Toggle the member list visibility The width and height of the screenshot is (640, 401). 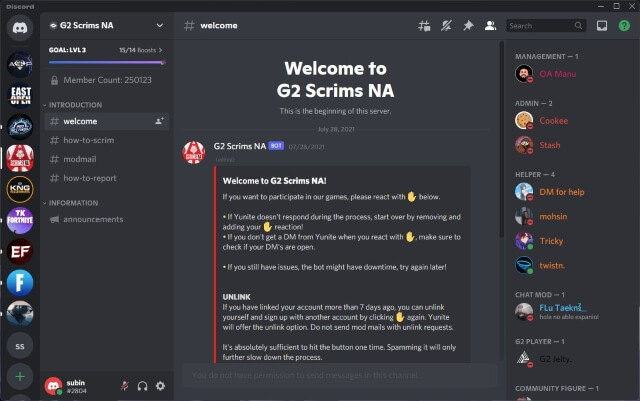(490, 25)
